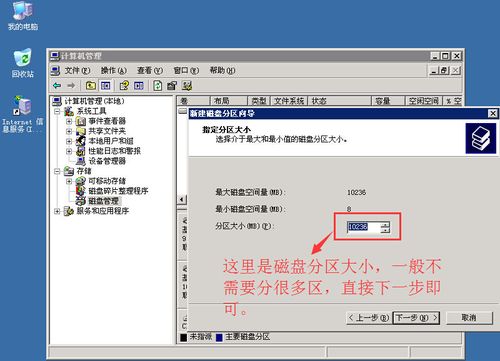The width and height of the screenshot is (500, 361).
Task: Select 磁盘碎片整理程序 in the tree
Action: 118,191
